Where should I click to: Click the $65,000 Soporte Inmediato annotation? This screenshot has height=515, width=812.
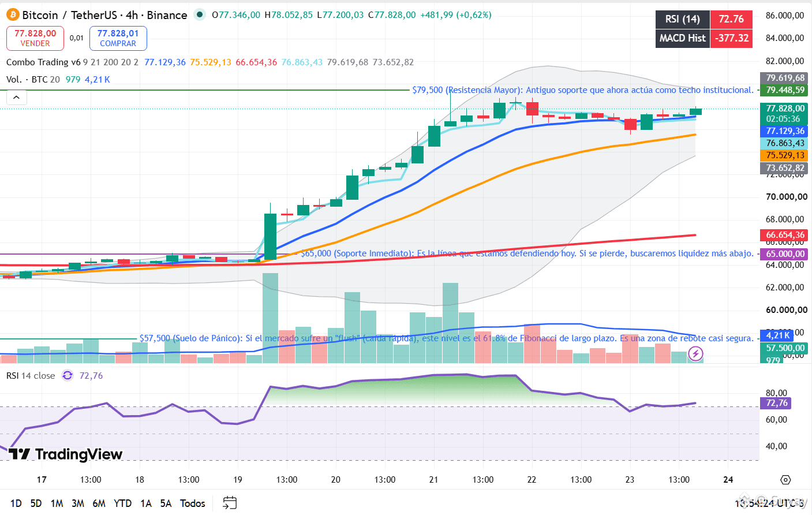coord(527,253)
